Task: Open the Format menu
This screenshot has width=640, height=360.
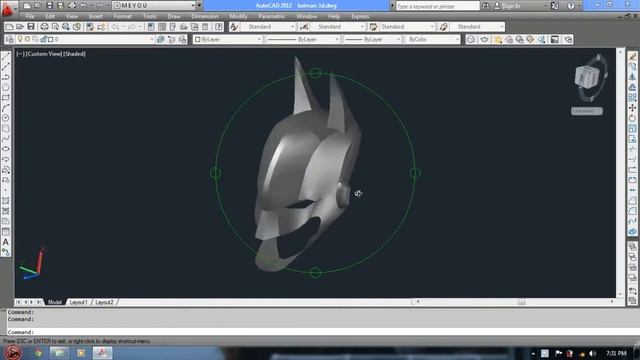Action: [x=122, y=16]
